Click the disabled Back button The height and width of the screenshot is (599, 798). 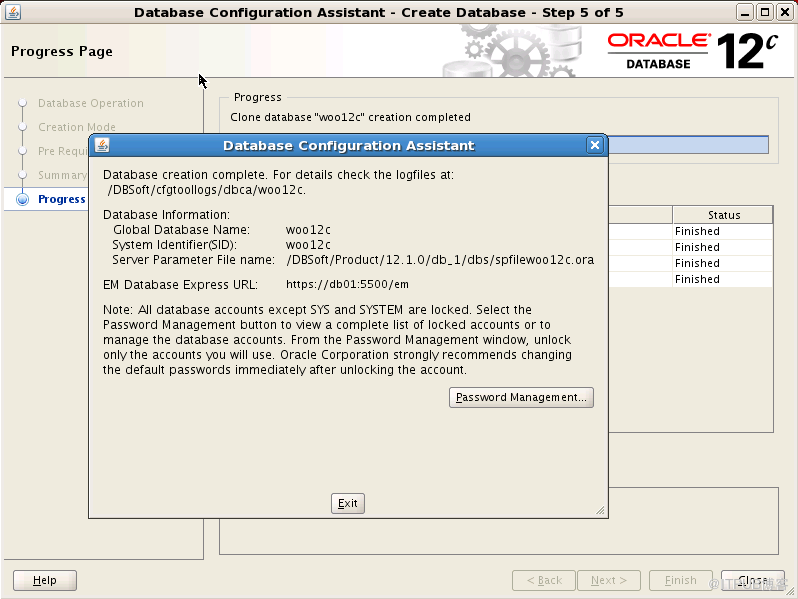pos(544,580)
